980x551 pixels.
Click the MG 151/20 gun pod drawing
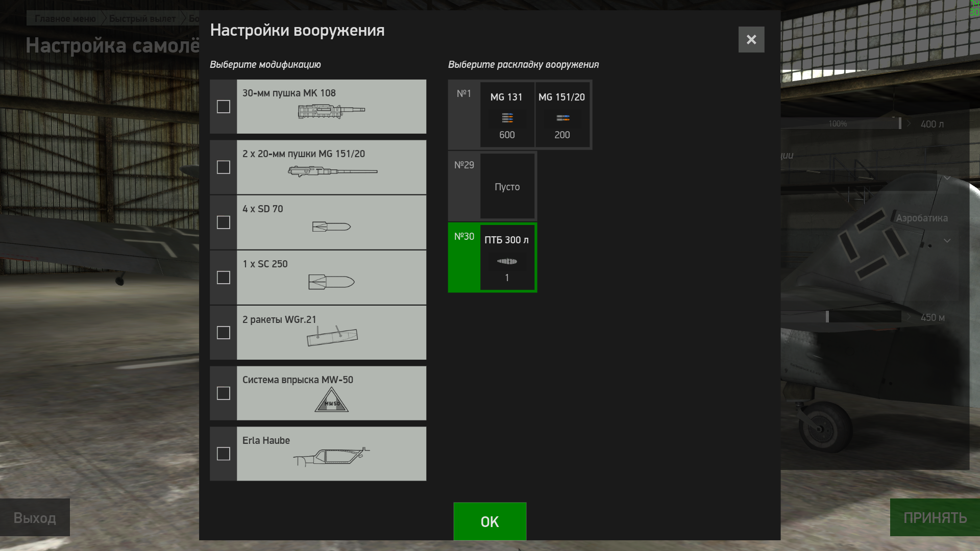click(332, 171)
